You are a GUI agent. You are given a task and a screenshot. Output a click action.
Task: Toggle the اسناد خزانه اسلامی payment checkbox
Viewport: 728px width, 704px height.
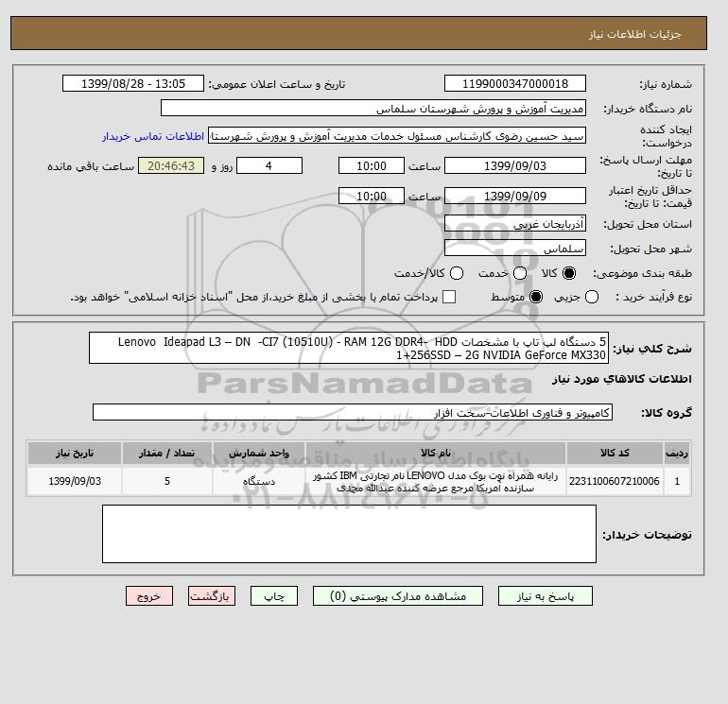click(449, 297)
